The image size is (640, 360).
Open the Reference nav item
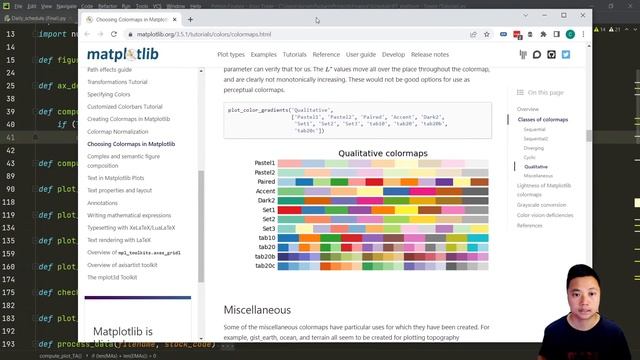point(326,54)
